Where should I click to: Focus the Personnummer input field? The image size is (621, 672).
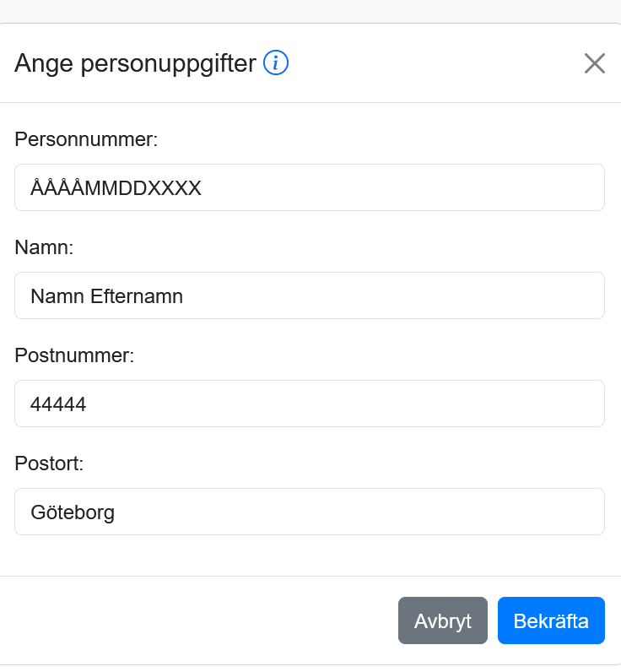coord(310,187)
